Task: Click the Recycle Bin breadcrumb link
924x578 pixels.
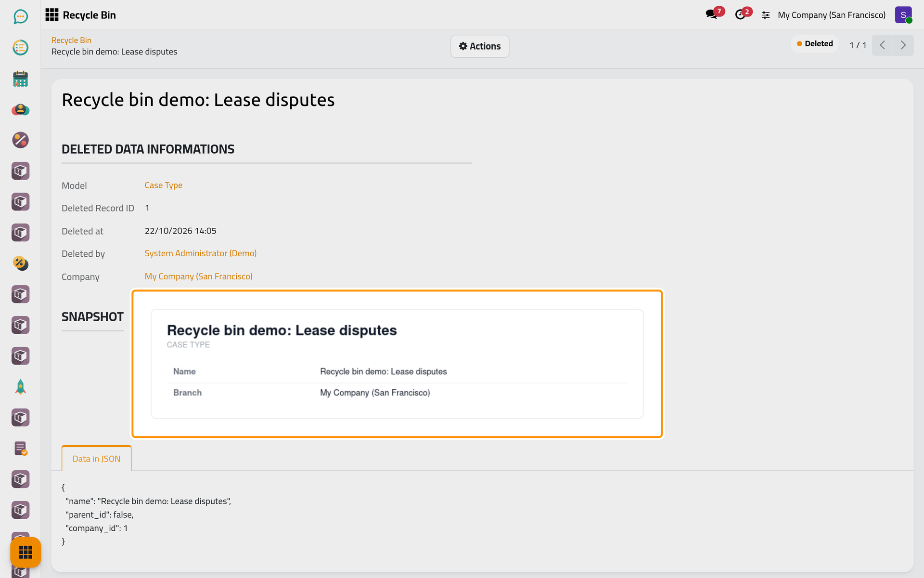Action: 71,40
